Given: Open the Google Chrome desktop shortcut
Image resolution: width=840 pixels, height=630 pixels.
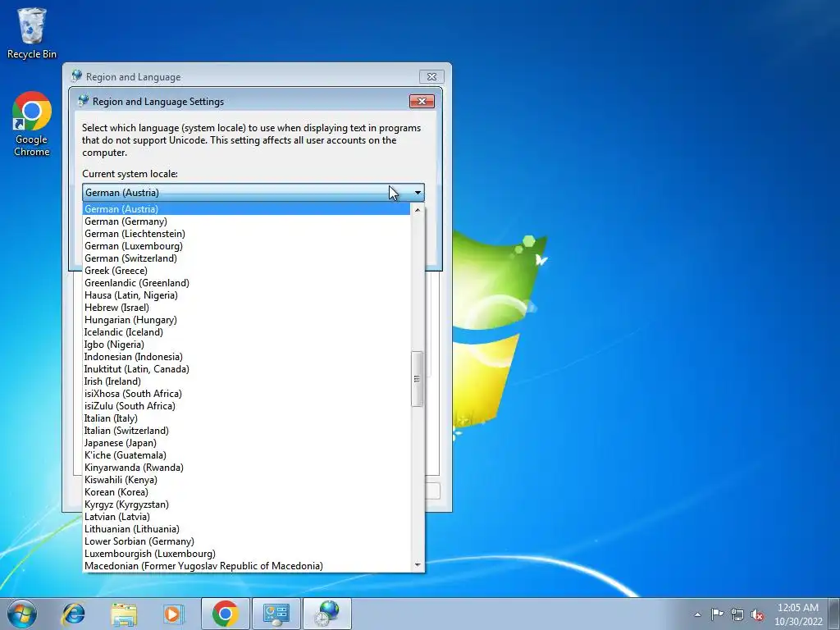Looking at the screenshot, I should (32, 125).
